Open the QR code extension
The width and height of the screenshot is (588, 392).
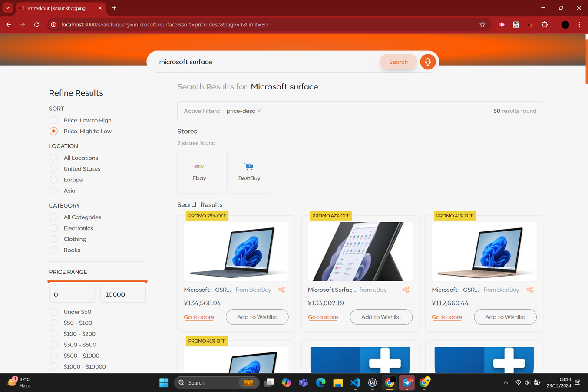click(516, 25)
